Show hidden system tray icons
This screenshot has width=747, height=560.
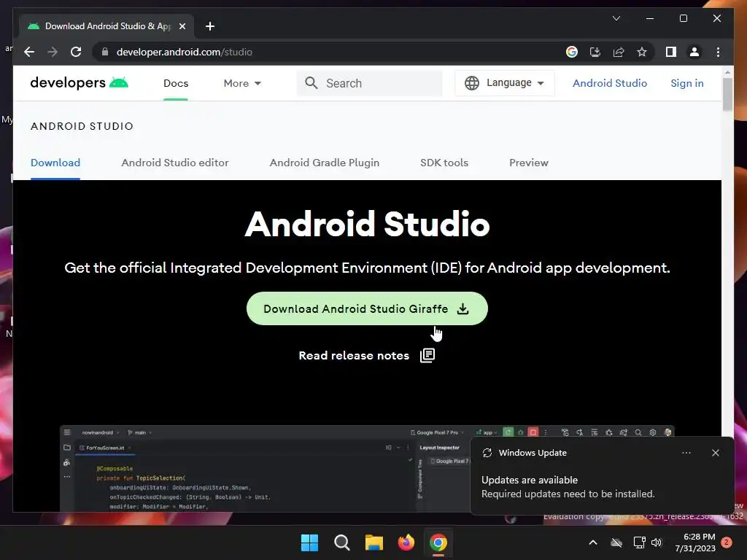coord(593,542)
